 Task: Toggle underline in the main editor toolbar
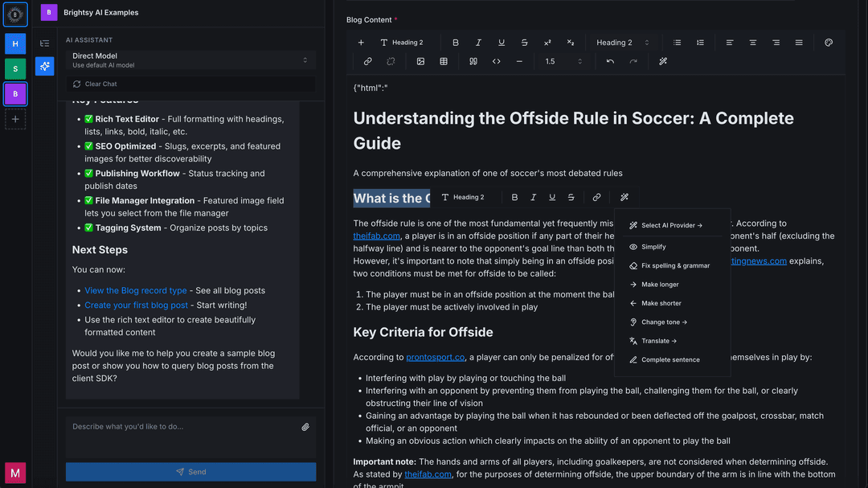tap(502, 43)
